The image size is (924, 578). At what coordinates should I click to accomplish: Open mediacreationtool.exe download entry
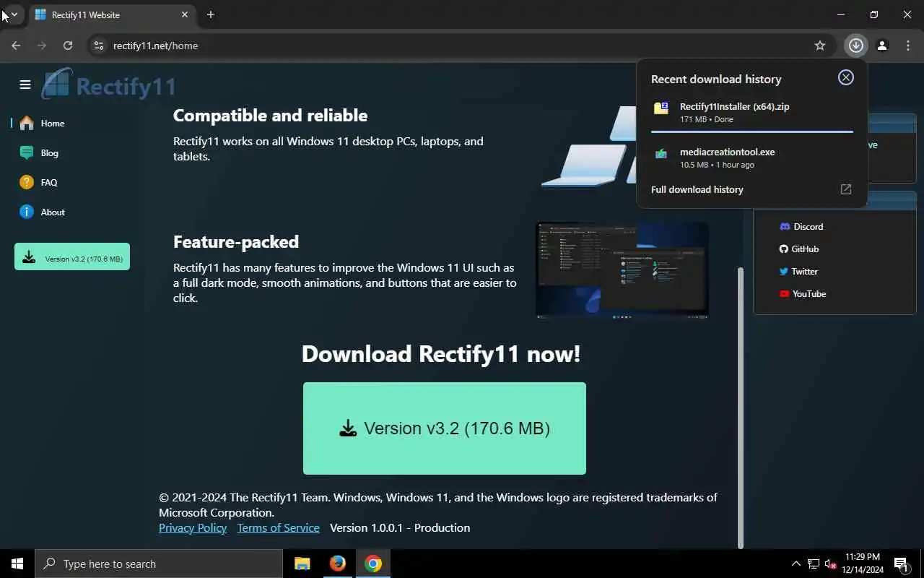point(751,158)
